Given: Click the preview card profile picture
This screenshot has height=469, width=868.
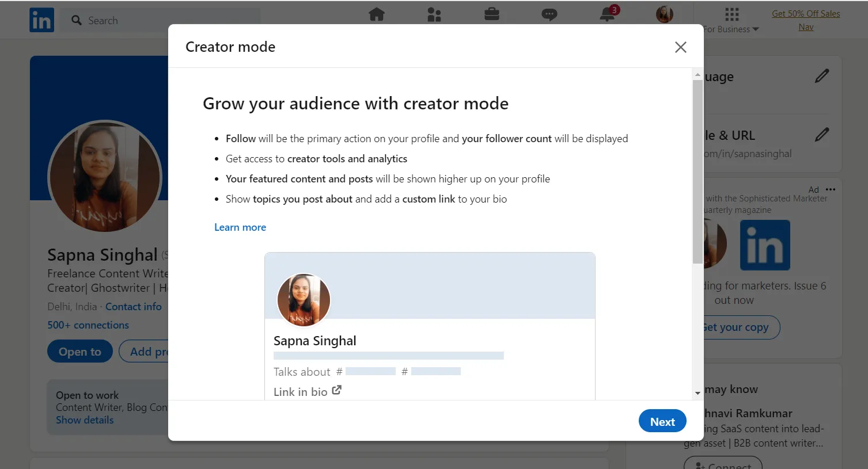Looking at the screenshot, I should click(304, 300).
